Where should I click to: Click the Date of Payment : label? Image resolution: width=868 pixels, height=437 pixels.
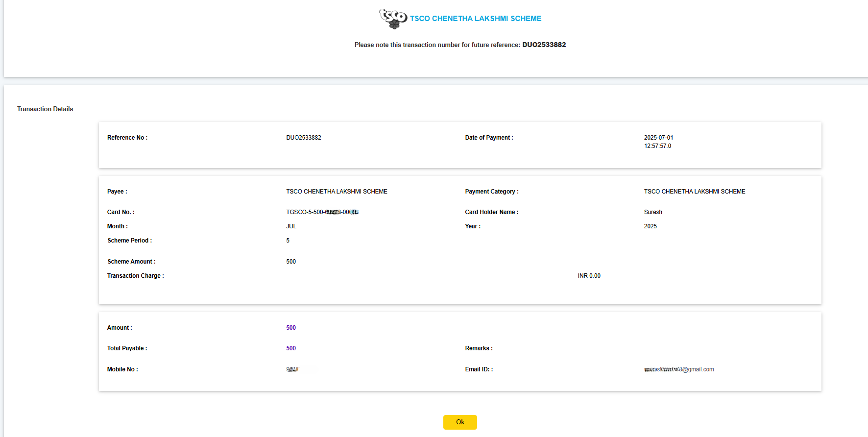click(489, 138)
